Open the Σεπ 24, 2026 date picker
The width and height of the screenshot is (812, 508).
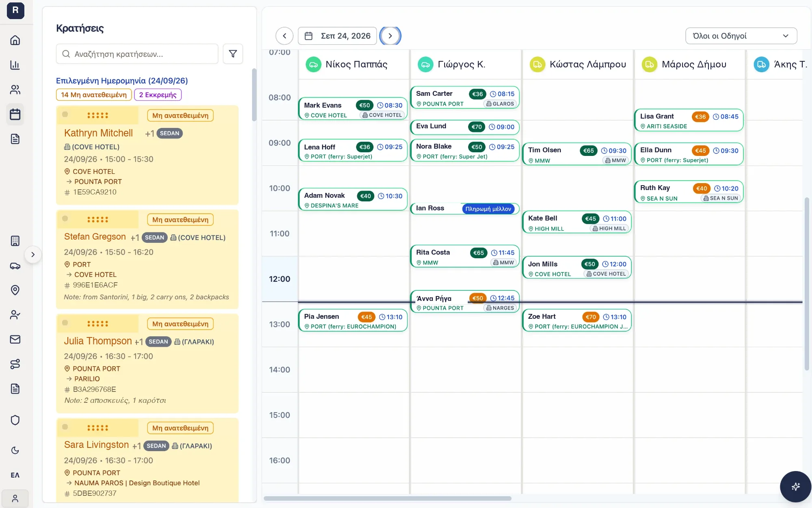pos(337,36)
